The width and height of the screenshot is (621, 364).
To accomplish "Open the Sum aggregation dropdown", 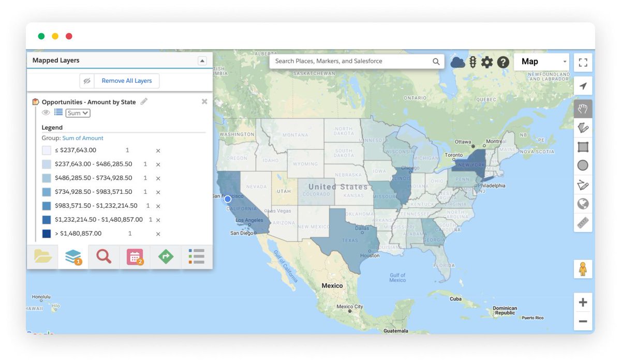I will tap(77, 112).
